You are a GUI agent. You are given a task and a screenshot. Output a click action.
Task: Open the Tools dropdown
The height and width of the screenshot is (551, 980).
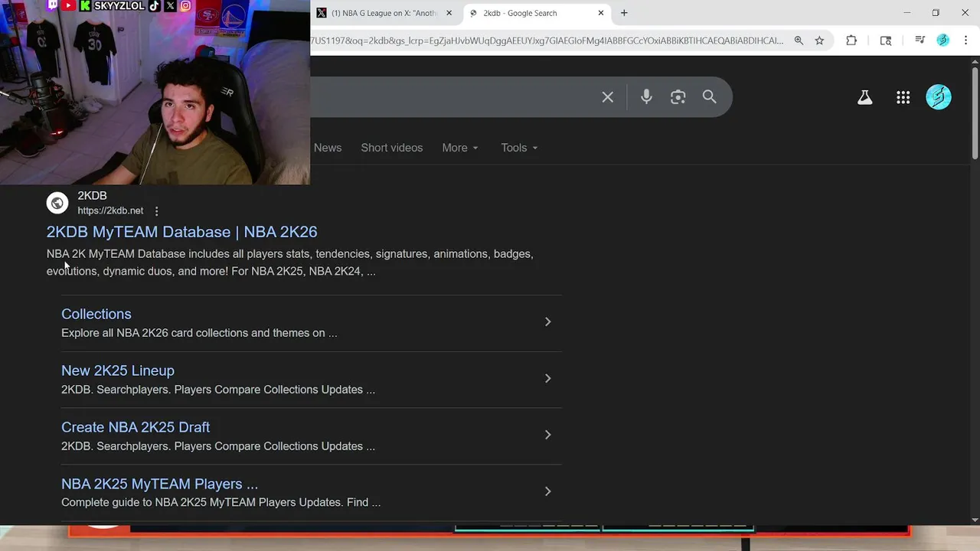[x=519, y=148]
